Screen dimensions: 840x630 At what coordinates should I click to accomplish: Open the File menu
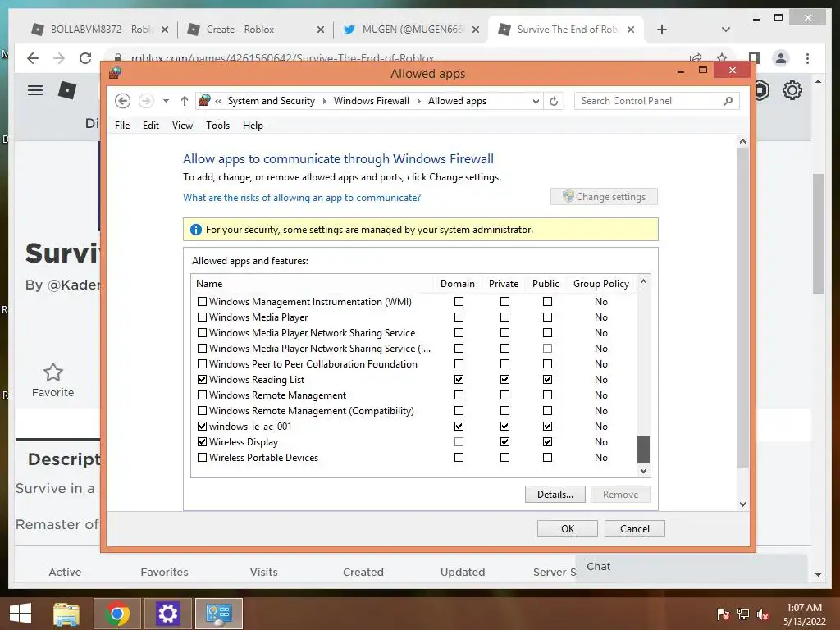tap(122, 126)
